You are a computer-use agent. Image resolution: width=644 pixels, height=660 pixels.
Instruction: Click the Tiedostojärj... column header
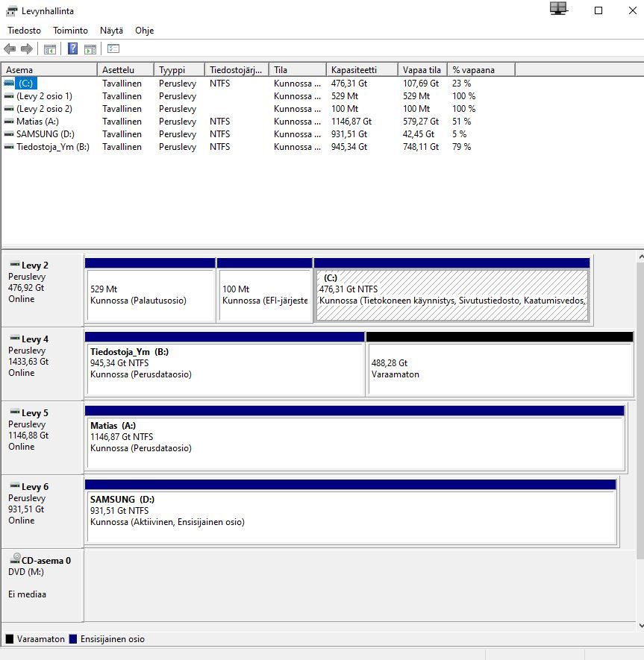[x=237, y=70]
